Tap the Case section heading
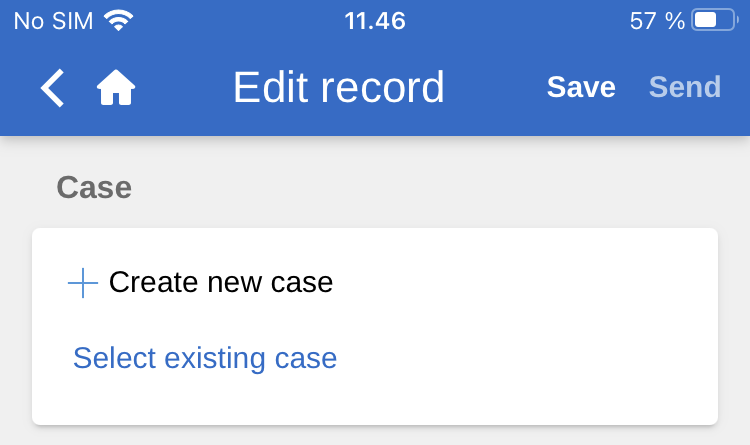 pyautogui.click(x=94, y=188)
